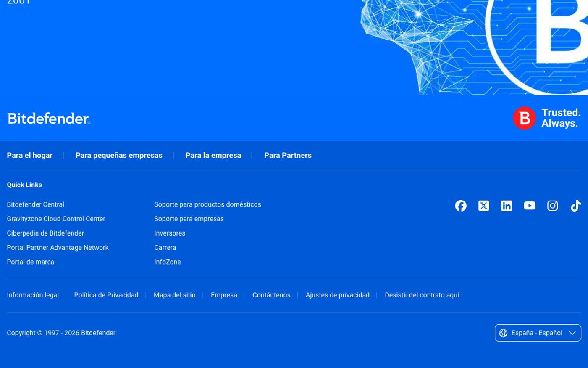Image resolution: width=588 pixels, height=368 pixels.
Task: Visit Ciberpedia de Bitdefender
Action: [x=45, y=233]
